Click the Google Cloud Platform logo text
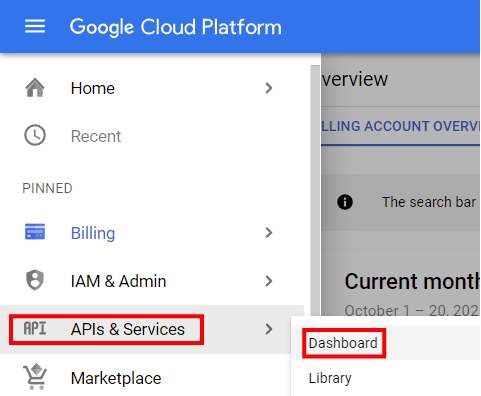This screenshot has width=481, height=396. coord(176,27)
